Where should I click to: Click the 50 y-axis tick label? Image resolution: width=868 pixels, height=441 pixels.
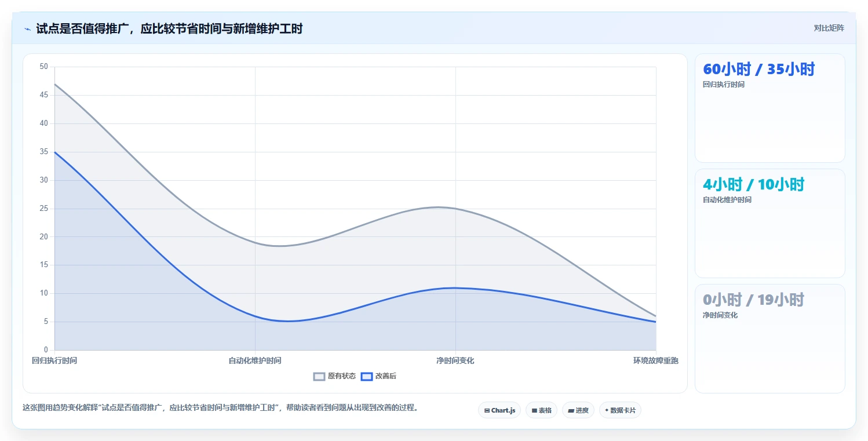point(44,67)
